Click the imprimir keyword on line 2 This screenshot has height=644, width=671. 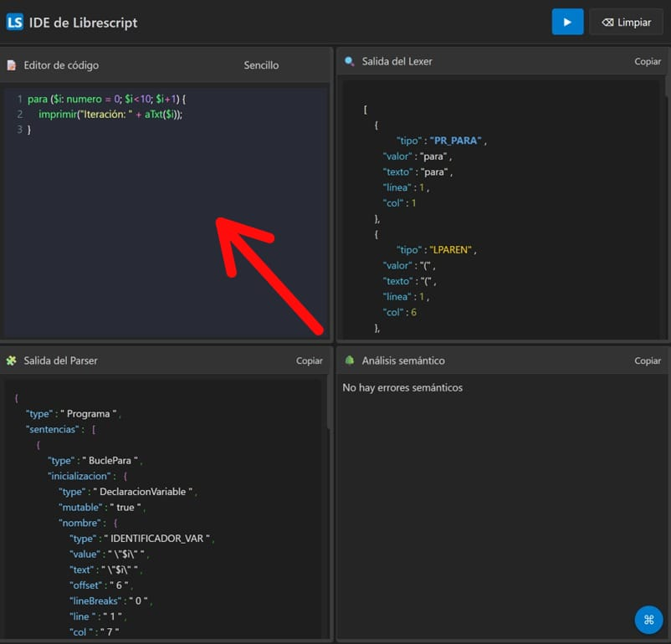click(x=58, y=115)
